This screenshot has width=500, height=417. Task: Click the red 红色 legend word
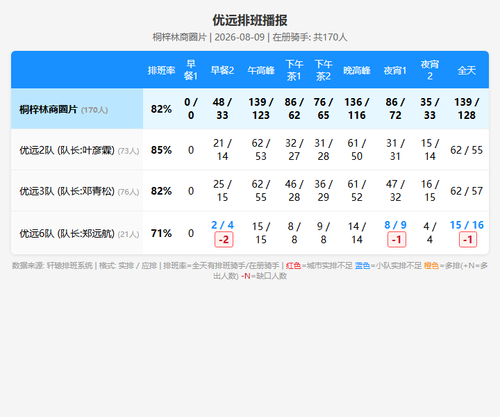point(293,266)
